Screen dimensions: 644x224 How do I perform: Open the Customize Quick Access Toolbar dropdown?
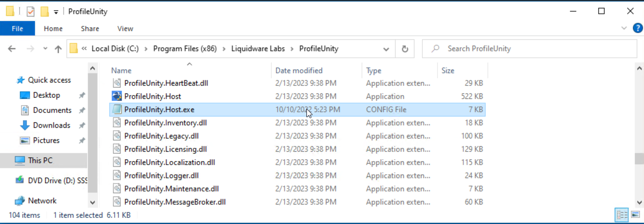56,12
